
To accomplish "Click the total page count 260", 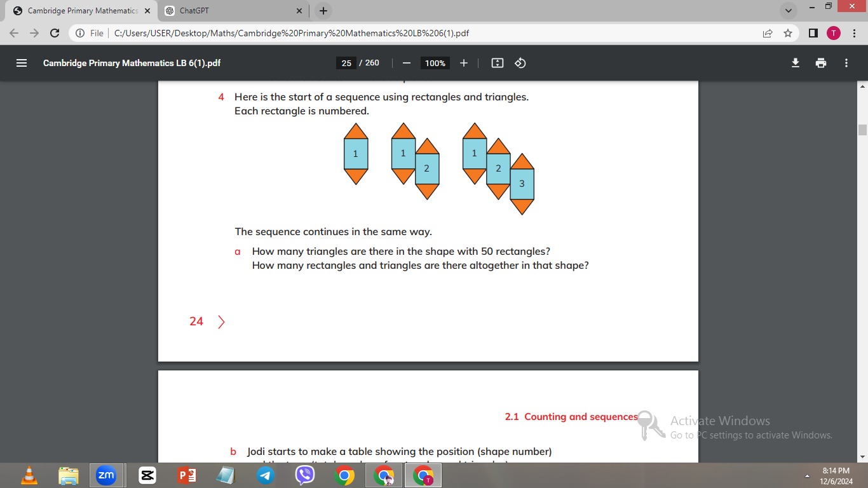I will [x=372, y=63].
